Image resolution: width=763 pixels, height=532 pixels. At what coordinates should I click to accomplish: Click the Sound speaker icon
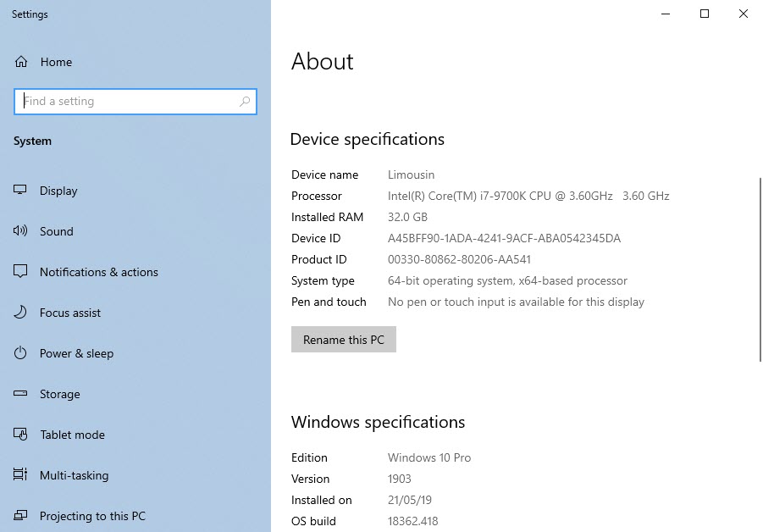click(20, 230)
